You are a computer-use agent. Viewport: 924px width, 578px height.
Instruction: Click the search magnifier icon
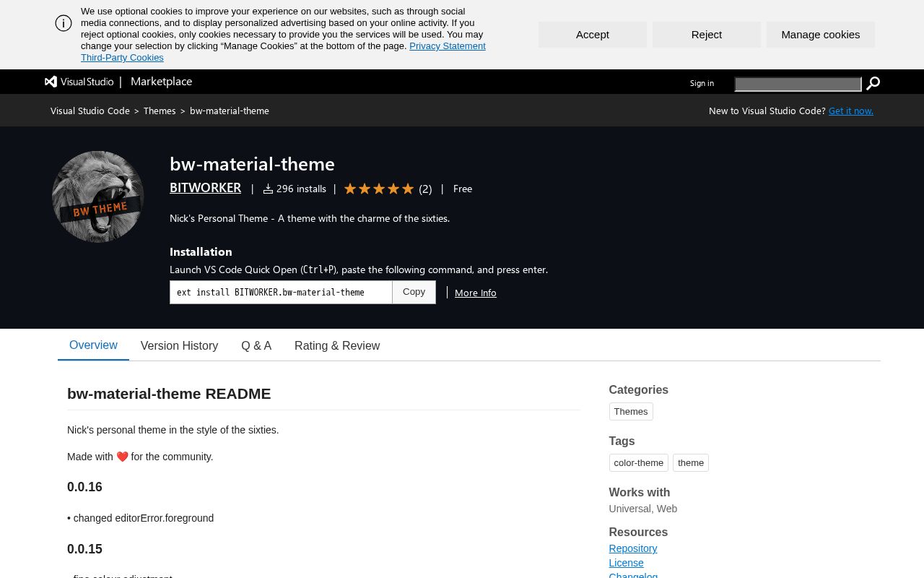click(873, 84)
